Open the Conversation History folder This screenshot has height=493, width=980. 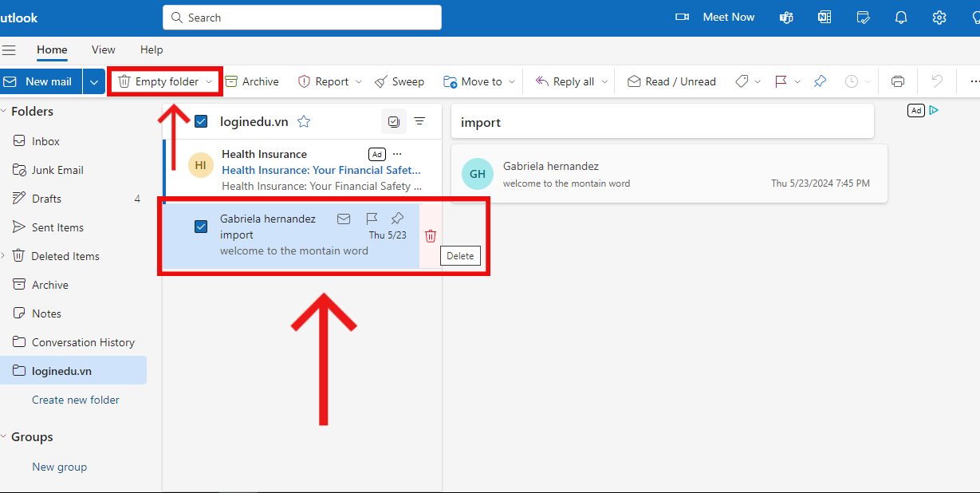coord(73,342)
